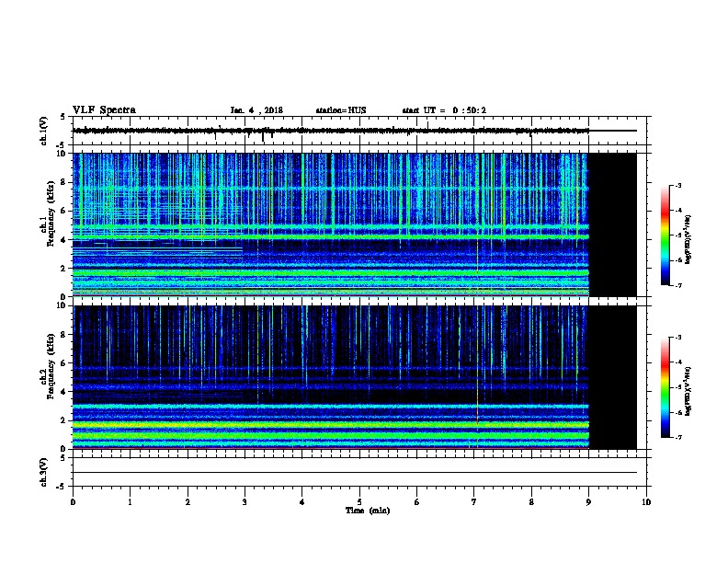Click the ch.1 voltage waveform trace
728x563 pixels.
(331, 131)
